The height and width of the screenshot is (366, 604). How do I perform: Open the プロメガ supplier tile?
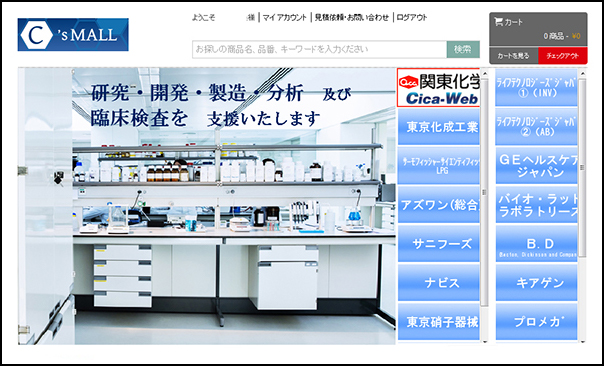click(x=537, y=322)
